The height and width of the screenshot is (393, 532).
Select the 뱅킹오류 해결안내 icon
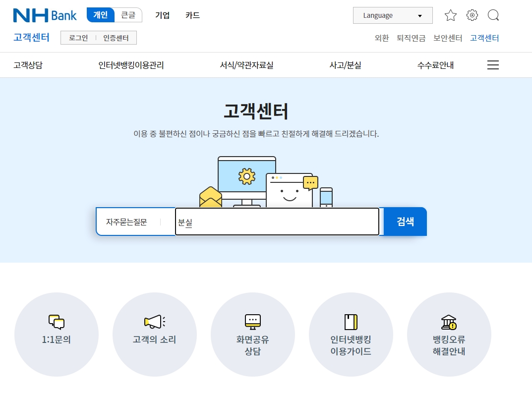click(449, 335)
